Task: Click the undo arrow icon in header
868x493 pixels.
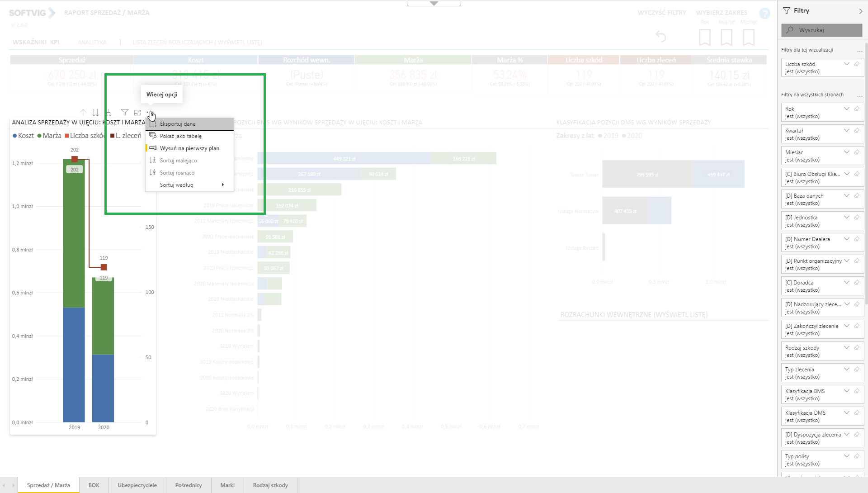Action: [x=660, y=37]
